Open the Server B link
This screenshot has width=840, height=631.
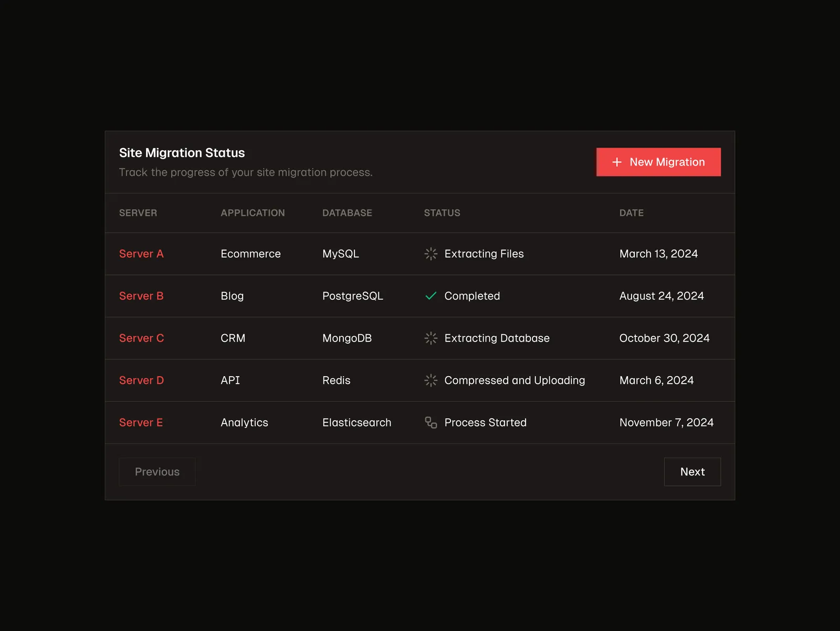click(141, 296)
